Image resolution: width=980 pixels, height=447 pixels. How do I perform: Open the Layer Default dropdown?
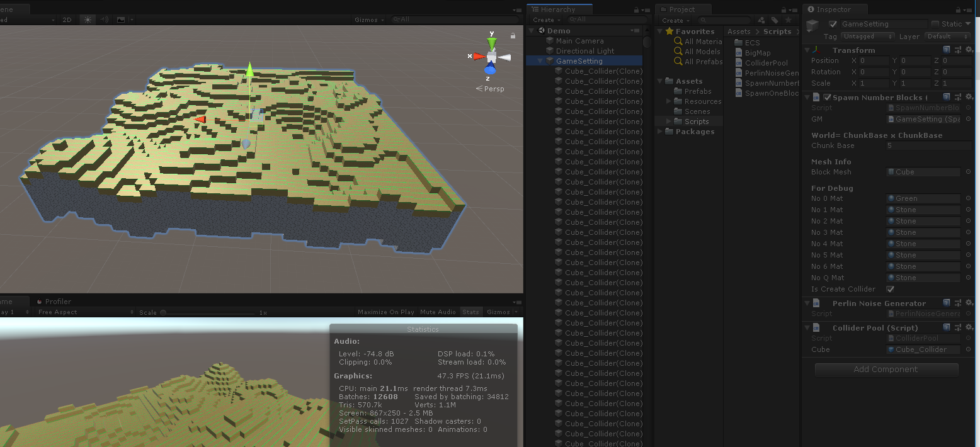[x=948, y=37]
